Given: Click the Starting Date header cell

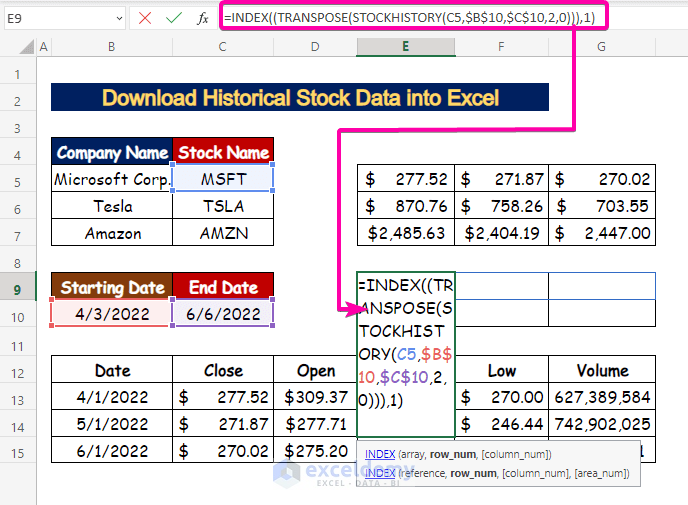Looking at the screenshot, I should 112,287.
